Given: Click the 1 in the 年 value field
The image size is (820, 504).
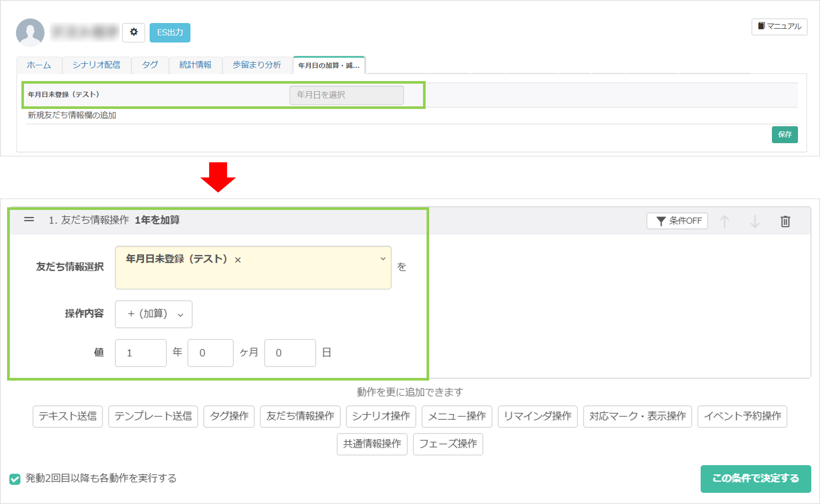Looking at the screenshot, I should click(x=140, y=353).
